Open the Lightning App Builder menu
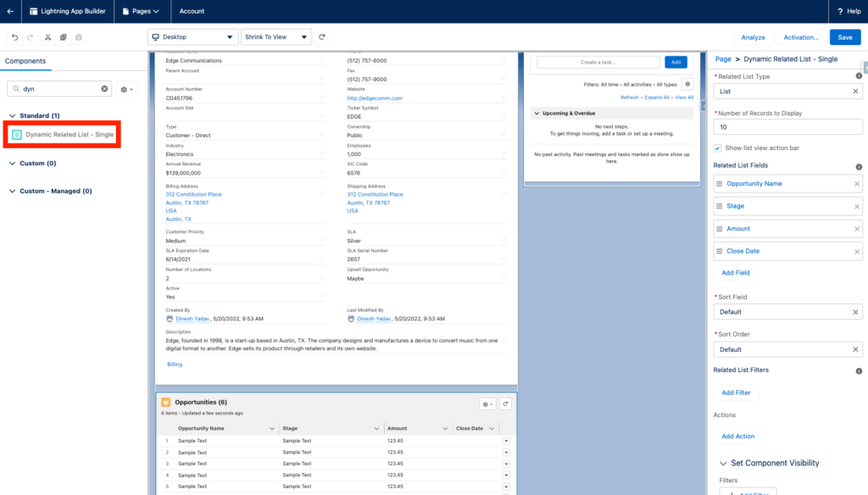 68,11
